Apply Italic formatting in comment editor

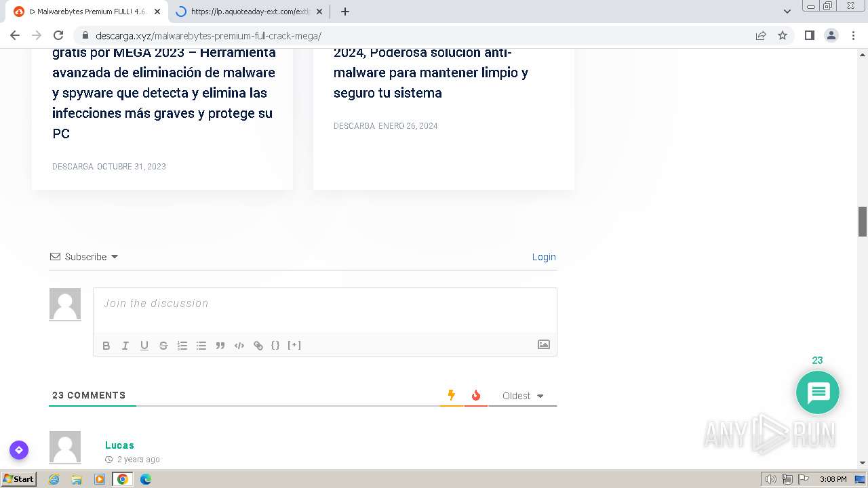[x=125, y=346]
